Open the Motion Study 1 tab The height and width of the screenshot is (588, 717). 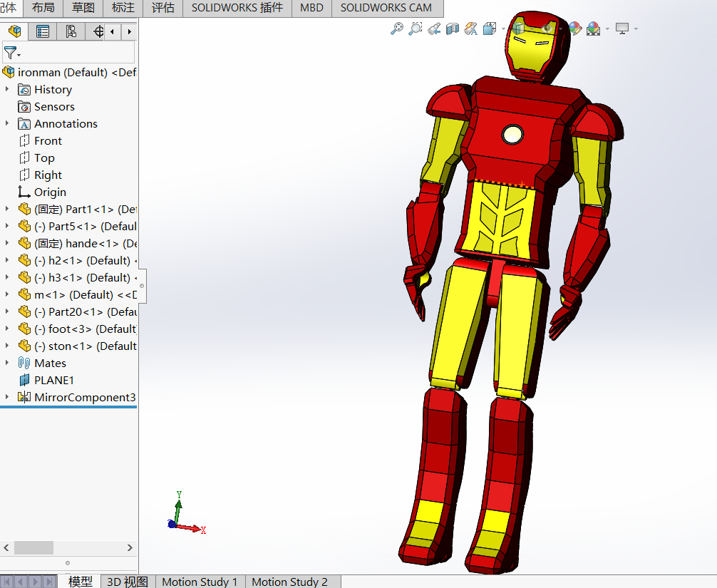(x=200, y=582)
